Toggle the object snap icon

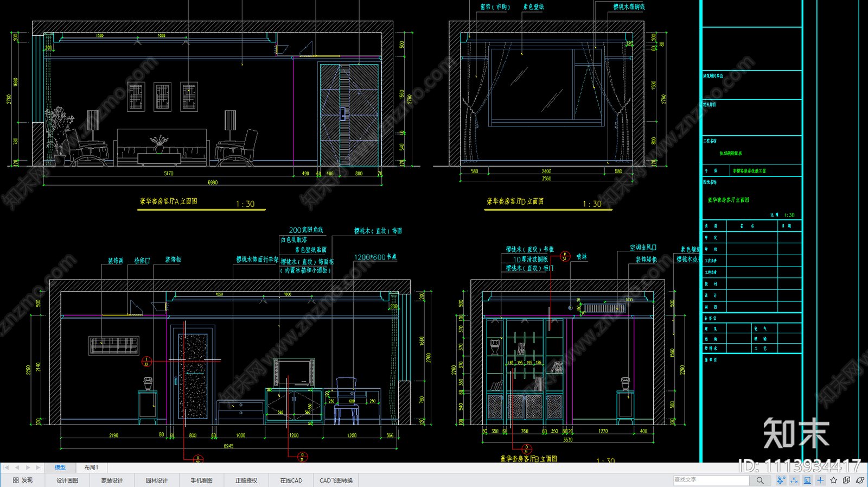[x=781, y=480]
